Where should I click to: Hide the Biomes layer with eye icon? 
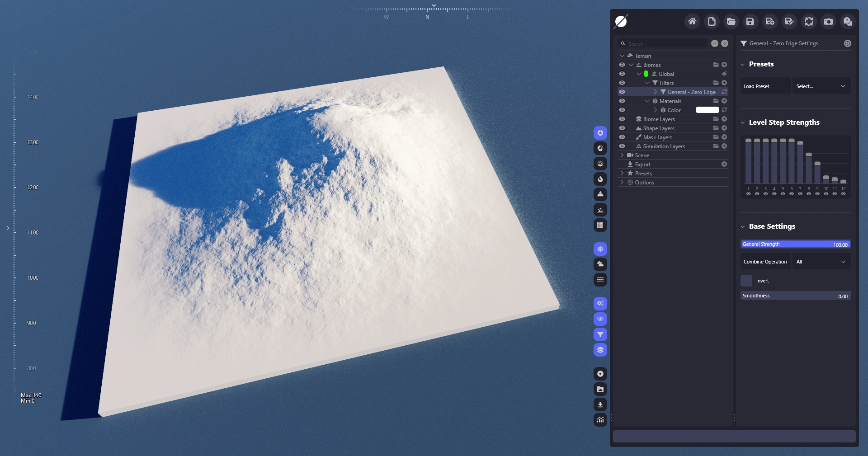622,65
